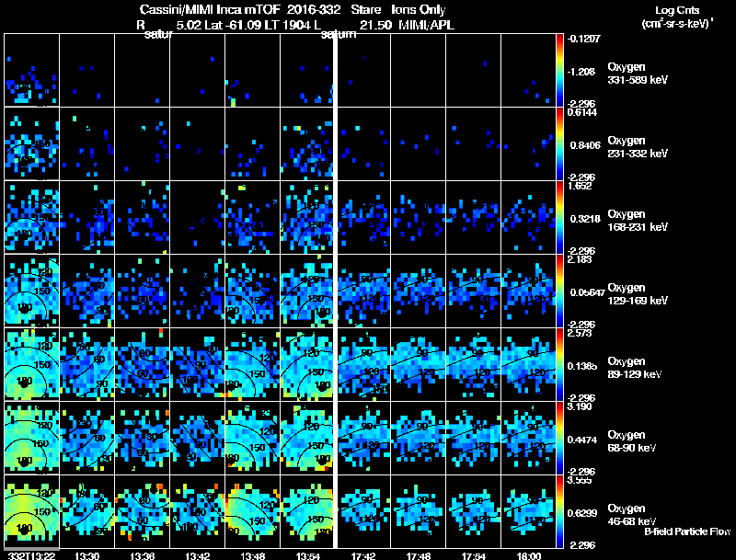736x560 pixels.
Task: Click the color bar beside Oxygen 331-589 keV
Action: [559, 70]
